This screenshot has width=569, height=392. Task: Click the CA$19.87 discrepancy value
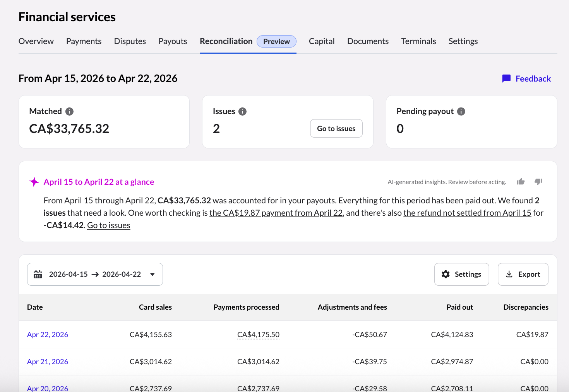tap(532, 335)
